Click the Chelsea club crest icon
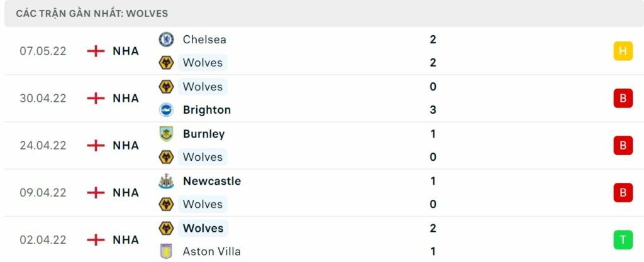Image resolution: width=644 pixels, height=262 pixels. pyautogui.click(x=166, y=40)
